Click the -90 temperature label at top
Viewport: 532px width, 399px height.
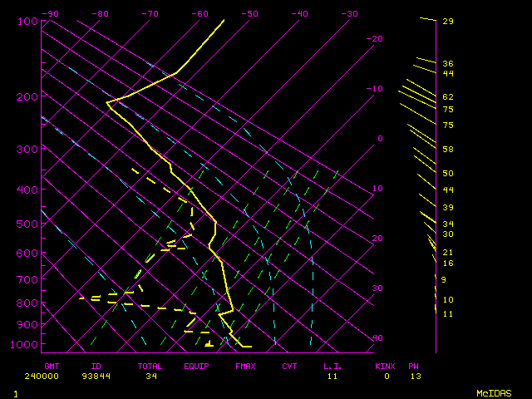(x=50, y=14)
